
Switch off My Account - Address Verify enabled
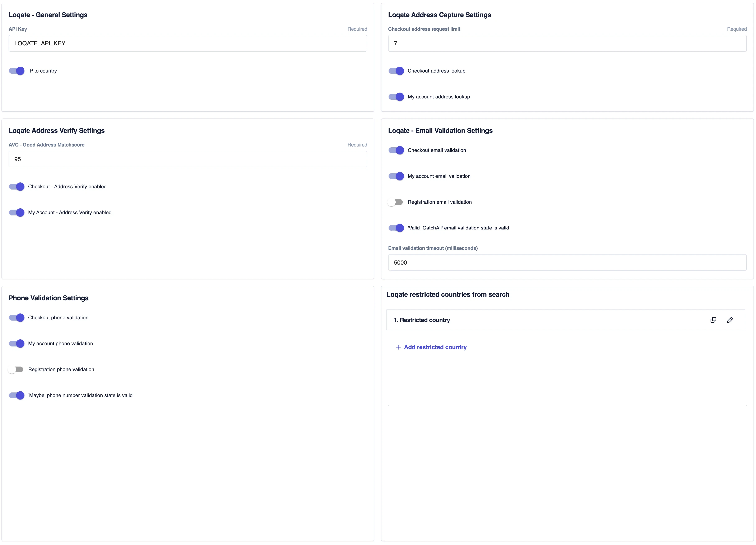point(17,212)
